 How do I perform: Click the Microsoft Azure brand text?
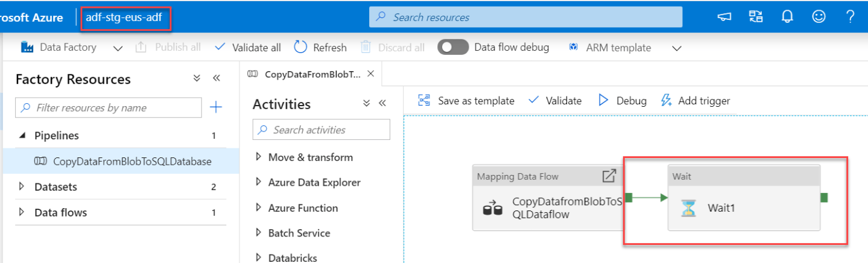coord(31,17)
